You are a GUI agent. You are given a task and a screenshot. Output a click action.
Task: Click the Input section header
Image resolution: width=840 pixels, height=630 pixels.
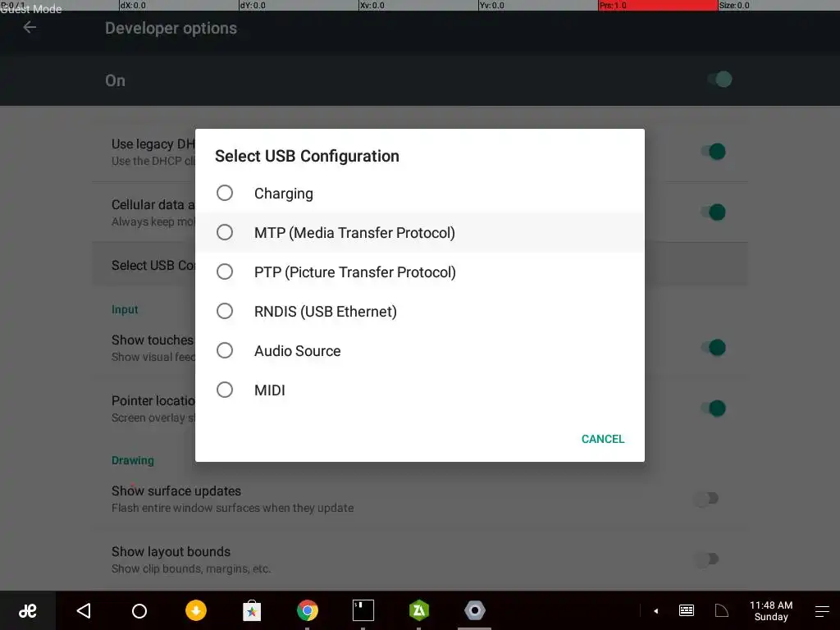pyautogui.click(x=125, y=309)
